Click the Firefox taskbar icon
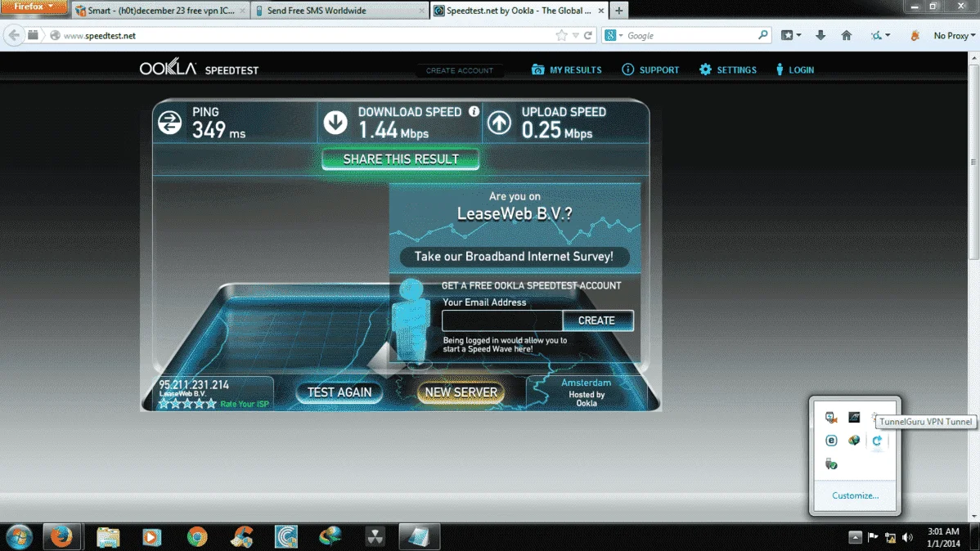Viewport: 980px width, 551px height. [x=61, y=536]
